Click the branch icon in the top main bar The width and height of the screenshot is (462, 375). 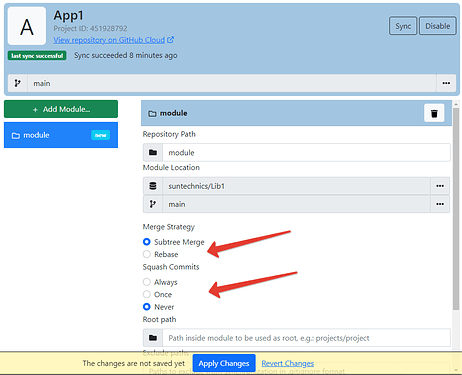click(x=18, y=83)
